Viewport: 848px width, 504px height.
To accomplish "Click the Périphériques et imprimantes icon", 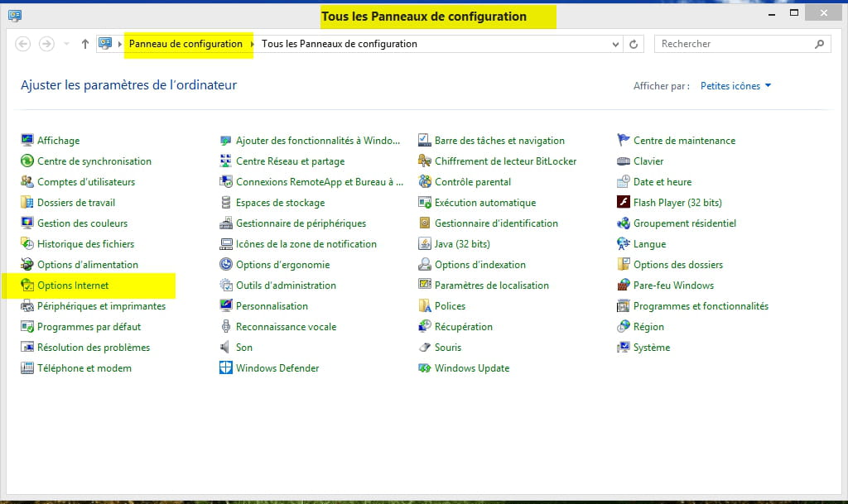I will coord(27,305).
